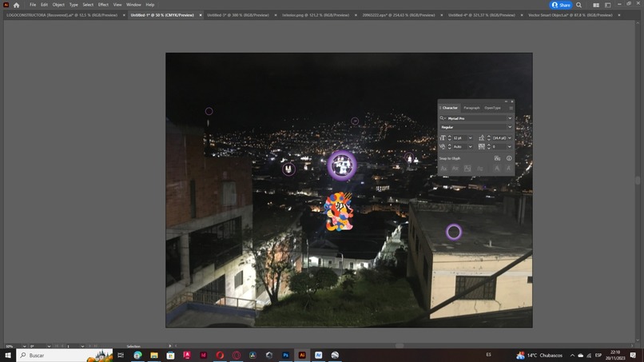Expand the zoom level dropdown in status bar
Viewport: 644px width, 362px height.
pyautogui.click(x=24, y=346)
